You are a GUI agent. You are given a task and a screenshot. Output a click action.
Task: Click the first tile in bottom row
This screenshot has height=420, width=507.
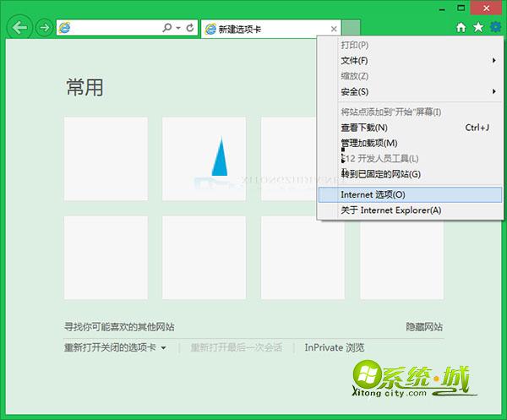106,258
